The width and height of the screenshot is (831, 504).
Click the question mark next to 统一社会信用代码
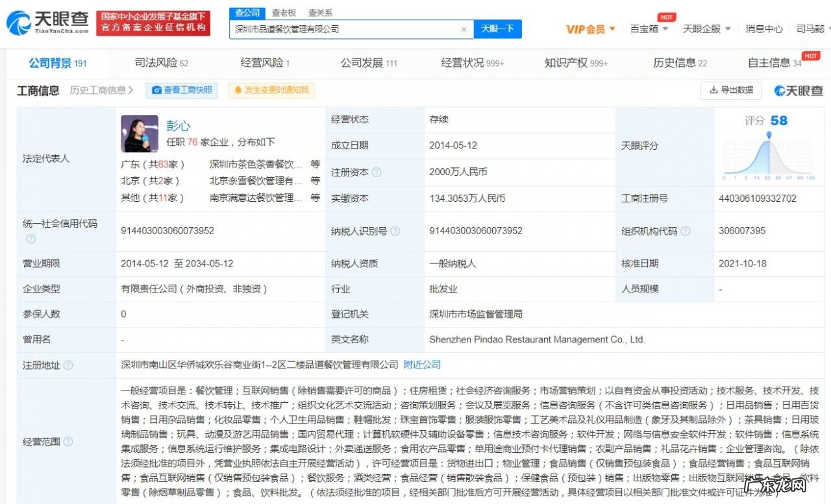tap(31, 239)
